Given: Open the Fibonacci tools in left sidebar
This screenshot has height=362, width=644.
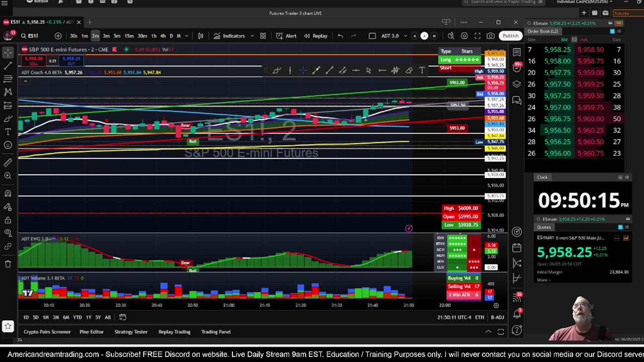Looking at the screenshot, I should click(8, 79).
